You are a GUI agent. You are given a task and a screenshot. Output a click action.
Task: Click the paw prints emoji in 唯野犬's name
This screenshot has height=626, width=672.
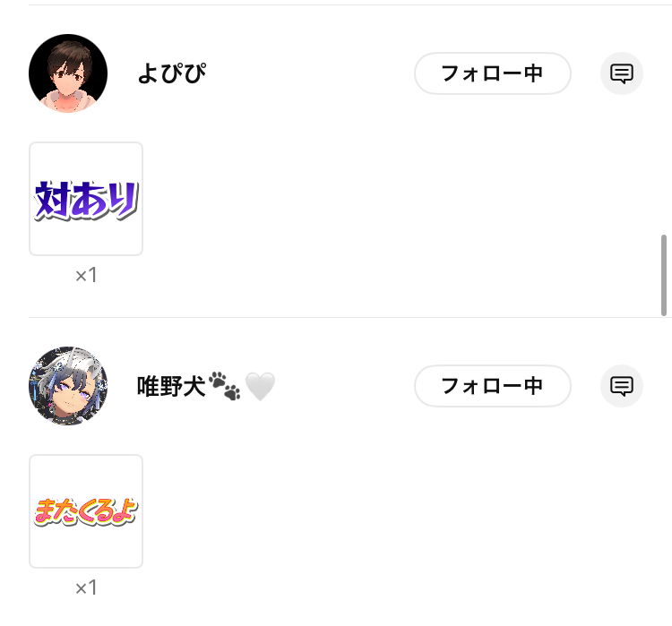click(x=225, y=386)
